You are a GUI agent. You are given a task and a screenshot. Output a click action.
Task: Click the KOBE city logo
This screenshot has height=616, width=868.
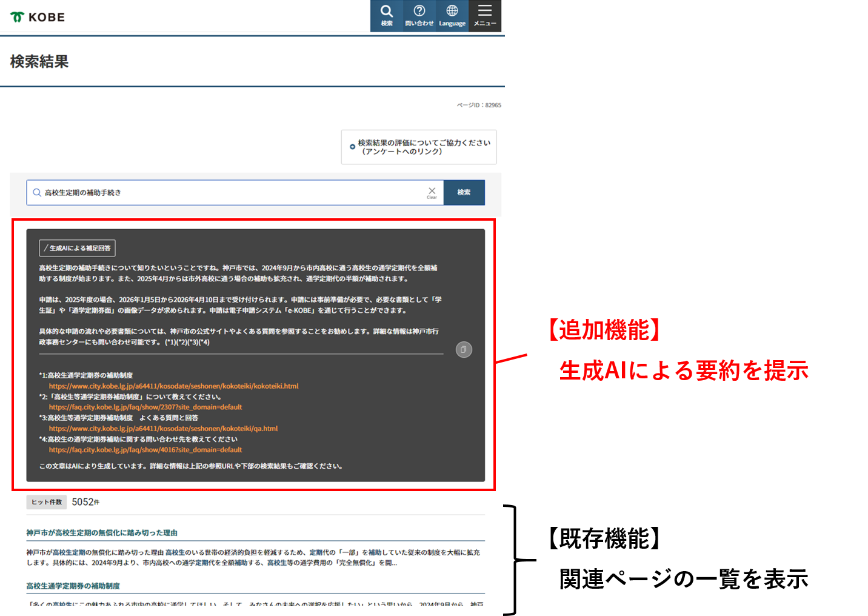pos(38,17)
